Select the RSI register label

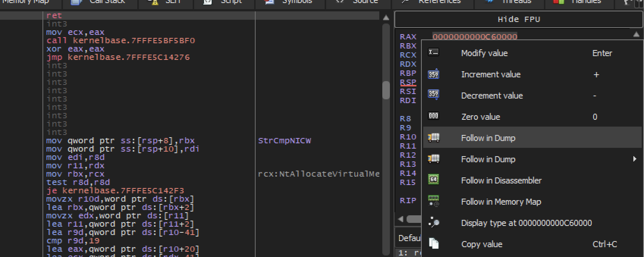point(408,91)
